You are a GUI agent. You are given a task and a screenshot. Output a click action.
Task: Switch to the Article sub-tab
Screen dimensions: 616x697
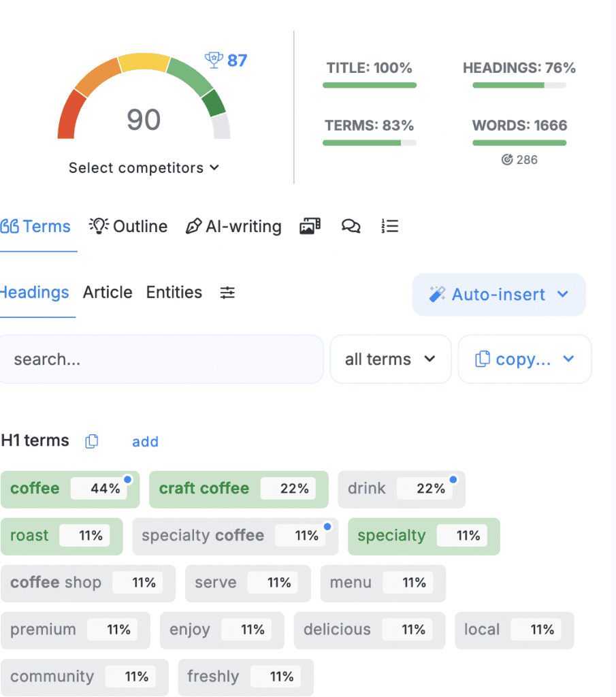(108, 293)
